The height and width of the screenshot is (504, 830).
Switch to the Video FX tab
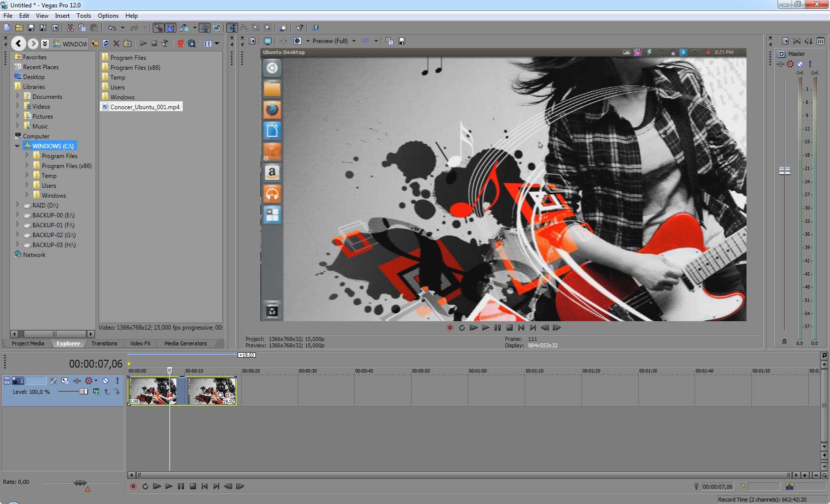click(140, 343)
